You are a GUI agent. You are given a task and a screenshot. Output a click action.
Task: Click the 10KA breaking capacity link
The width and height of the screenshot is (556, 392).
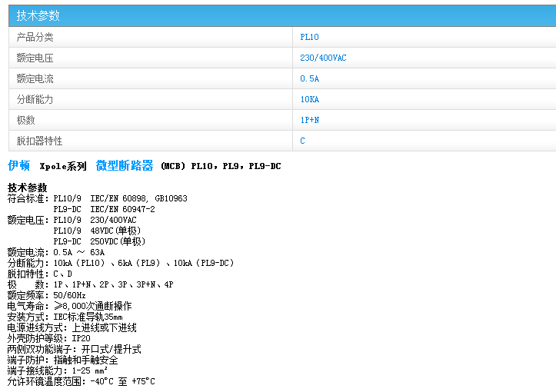click(x=309, y=99)
